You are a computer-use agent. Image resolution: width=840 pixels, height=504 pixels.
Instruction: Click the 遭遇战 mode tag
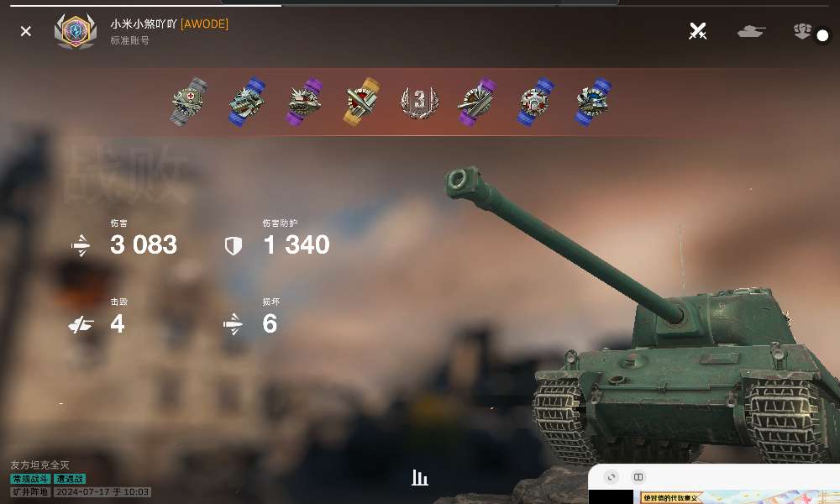tap(70, 479)
